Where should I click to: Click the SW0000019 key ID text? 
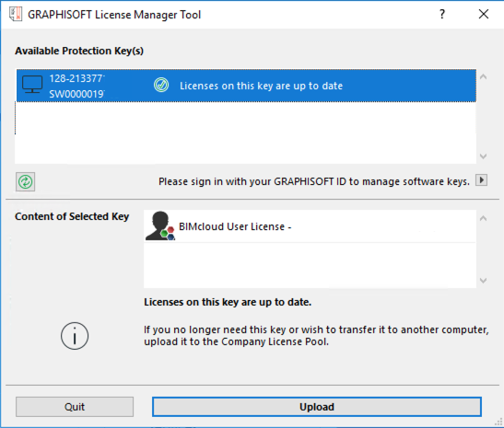76,94
